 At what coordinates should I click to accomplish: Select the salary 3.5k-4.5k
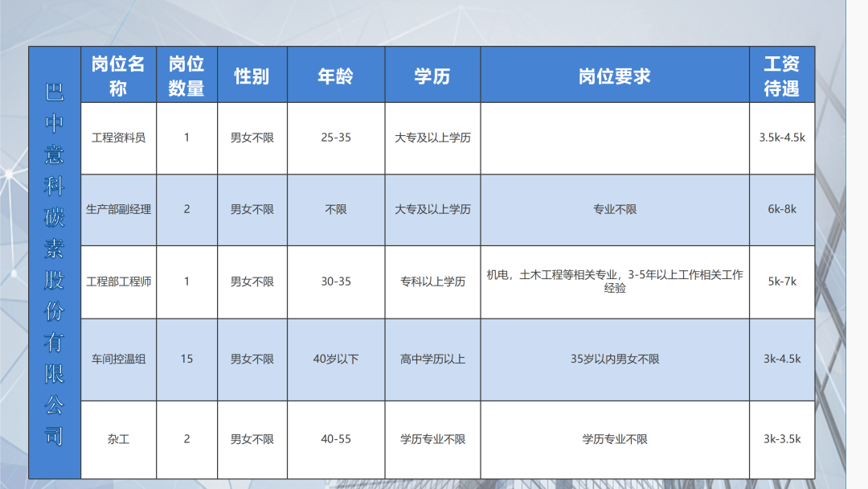(782, 138)
